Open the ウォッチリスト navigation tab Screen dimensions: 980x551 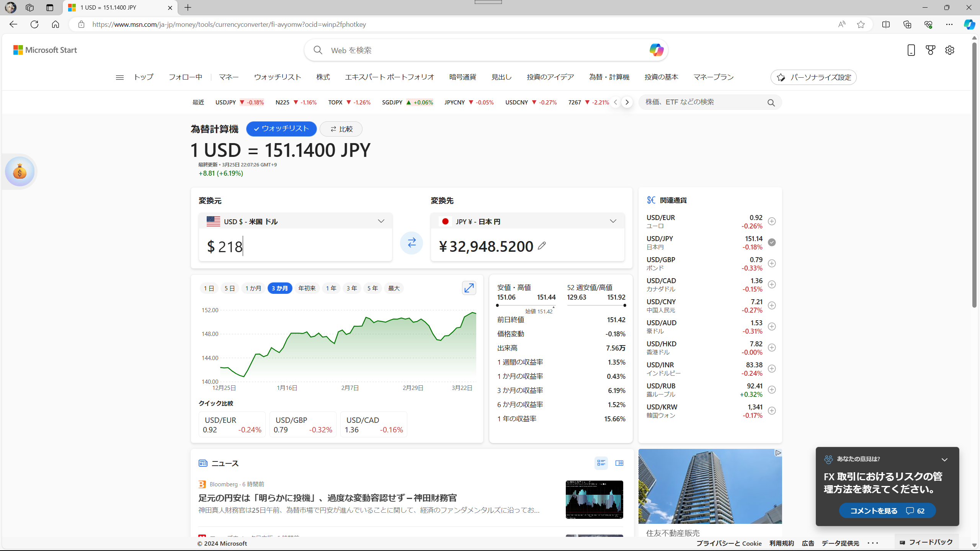tap(278, 77)
